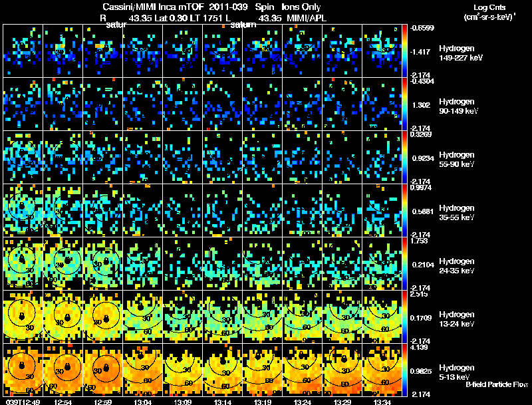Viewport: 532px width, 405px height.
Task: Open the 90-149 keV panel at 13:19
Action: tap(262, 104)
